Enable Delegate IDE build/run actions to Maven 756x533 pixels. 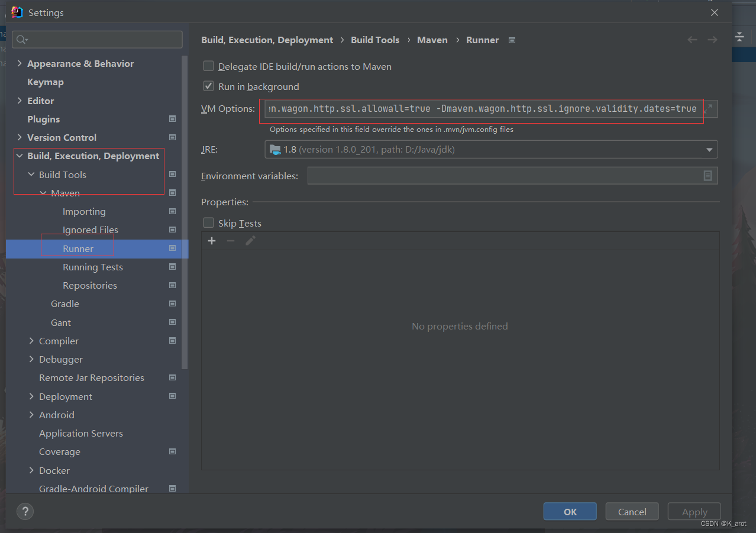click(208, 66)
